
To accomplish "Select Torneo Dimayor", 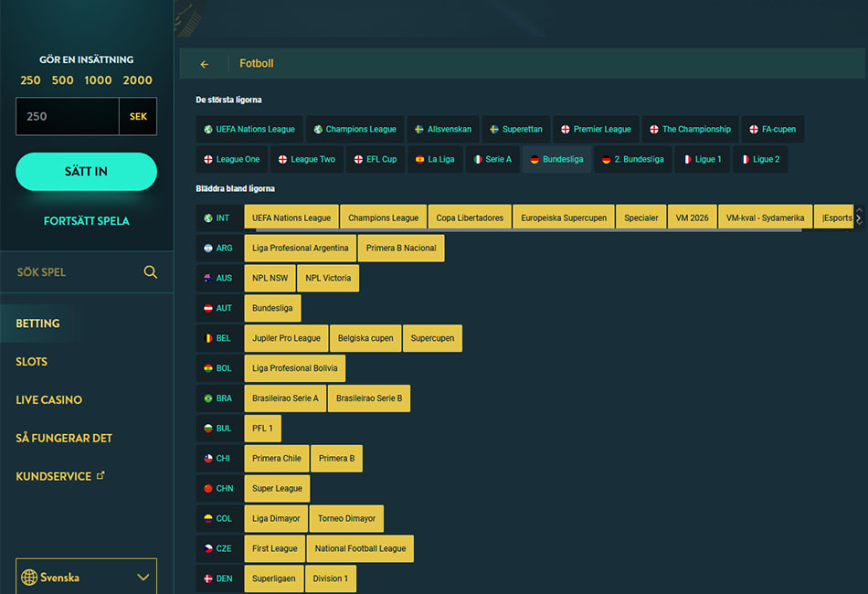I will pyautogui.click(x=346, y=519).
